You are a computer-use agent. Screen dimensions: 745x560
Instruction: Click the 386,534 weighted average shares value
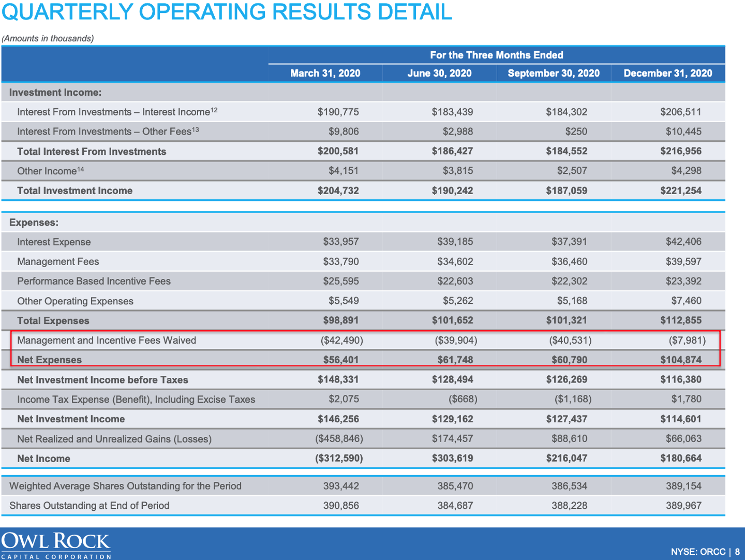click(x=570, y=486)
